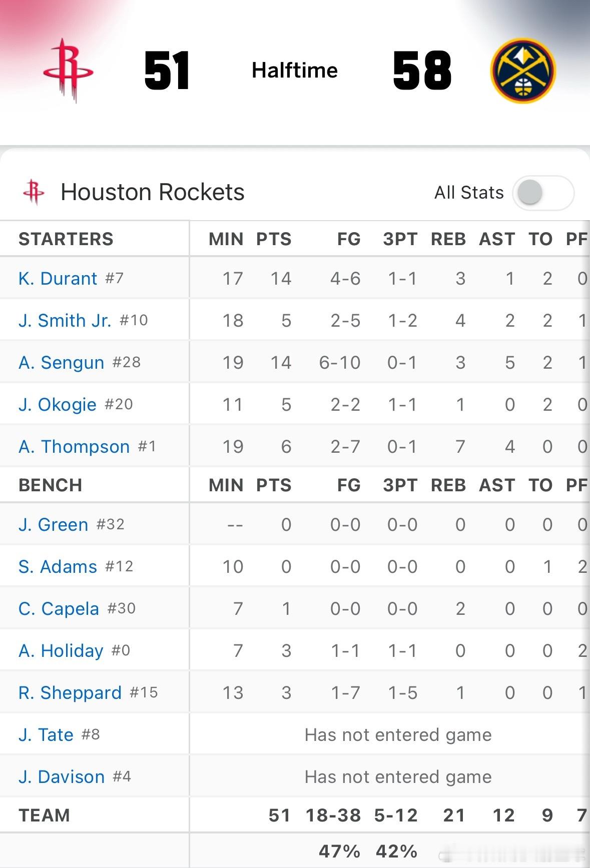View J. Okogie player details

(58, 405)
